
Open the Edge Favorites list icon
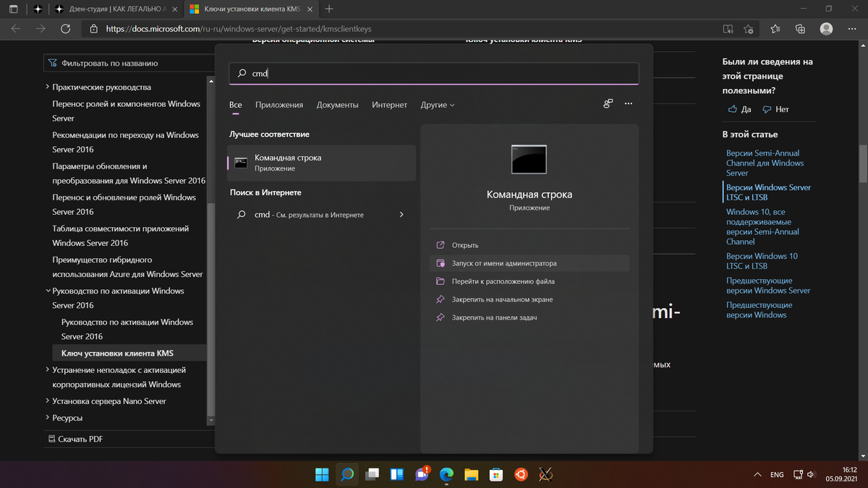point(775,29)
